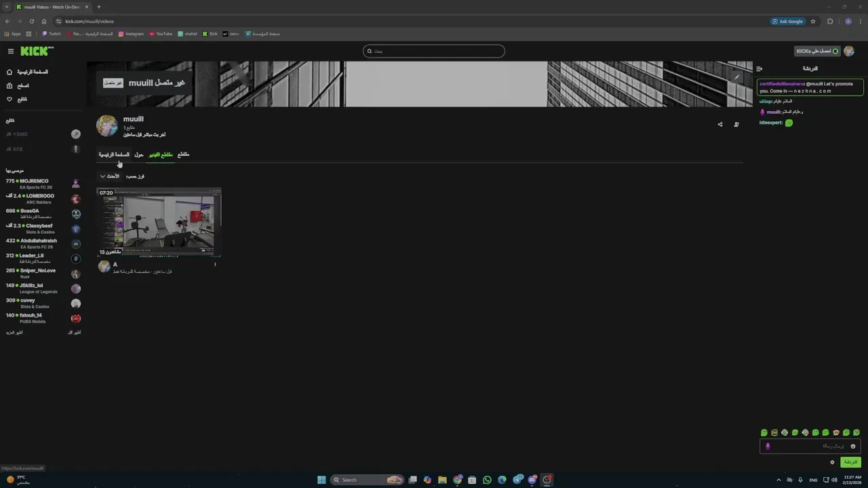
Task: Switch to the Videos tab
Action: [161, 155]
